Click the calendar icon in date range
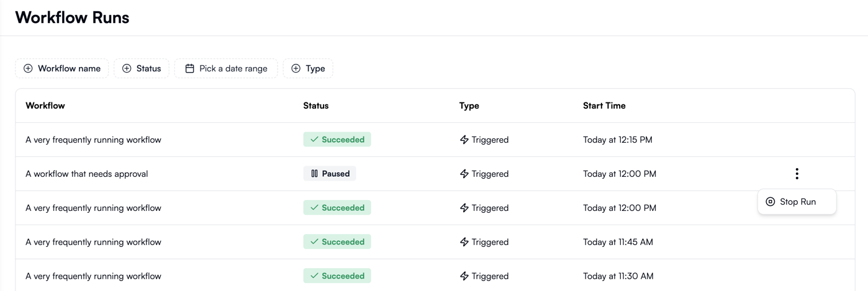The image size is (868, 291). pyautogui.click(x=190, y=68)
